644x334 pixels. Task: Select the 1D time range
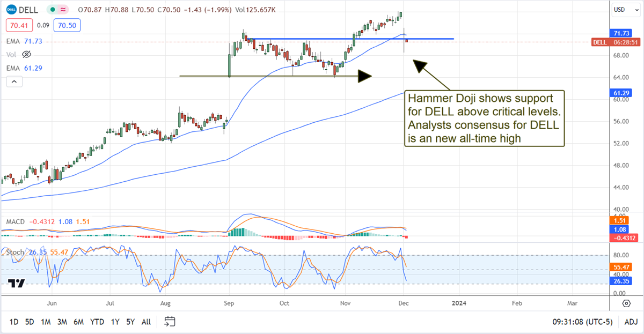(14, 322)
